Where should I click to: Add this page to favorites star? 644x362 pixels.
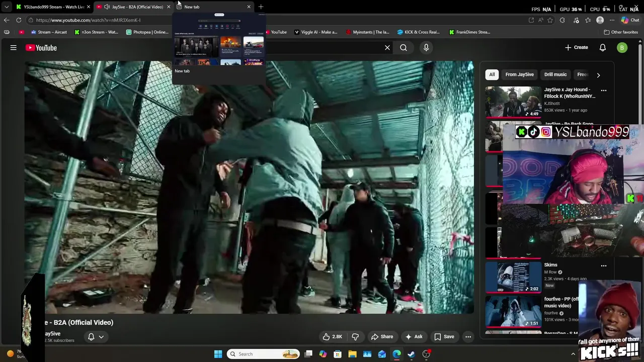550,20
